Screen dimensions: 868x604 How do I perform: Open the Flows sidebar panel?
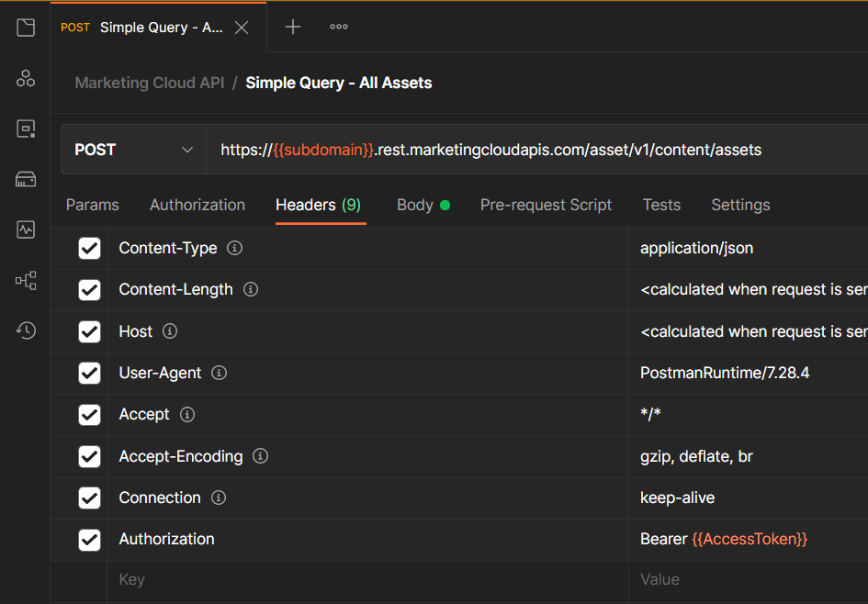point(25,281)
